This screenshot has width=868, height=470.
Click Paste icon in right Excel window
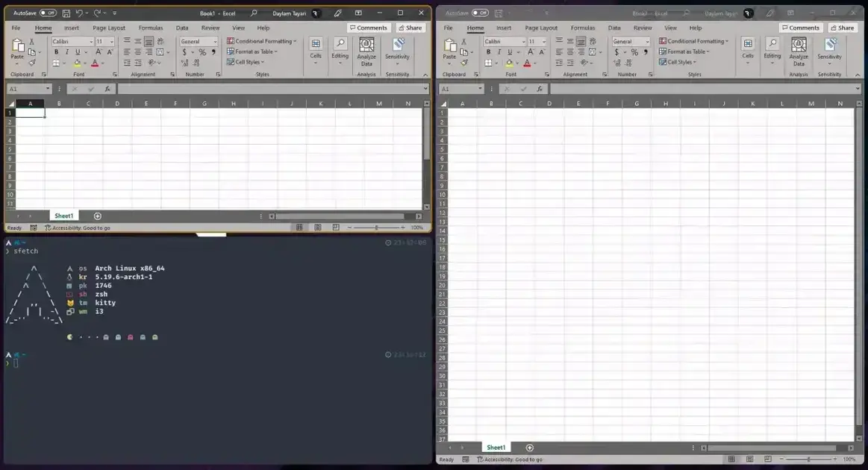click(x=449, y=48)
